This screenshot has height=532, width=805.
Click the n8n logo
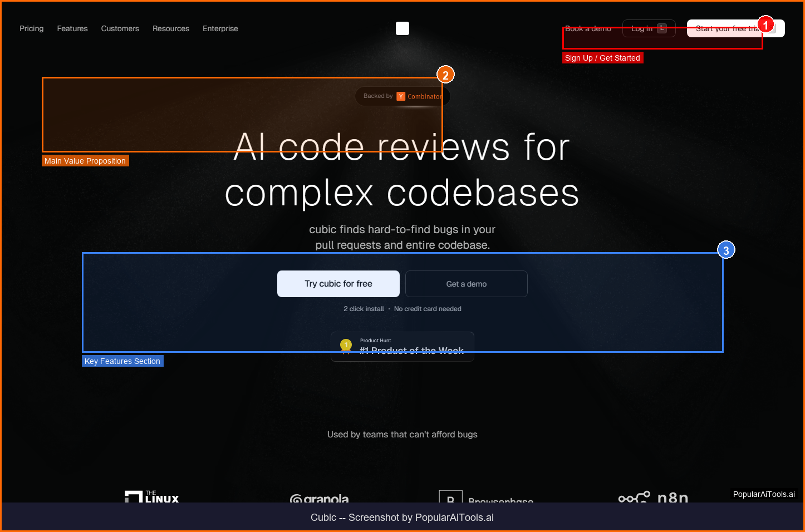tap(653, 497)
